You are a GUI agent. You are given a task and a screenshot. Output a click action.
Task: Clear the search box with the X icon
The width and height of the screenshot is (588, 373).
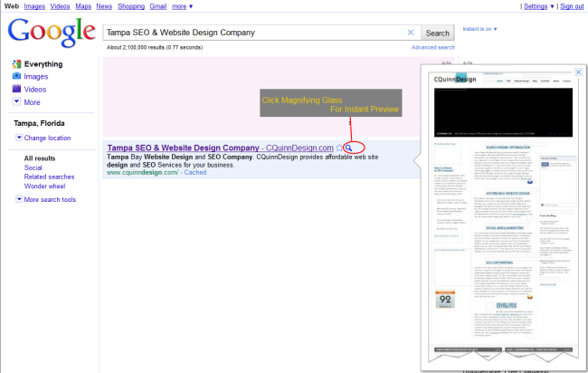coord(411,33)
